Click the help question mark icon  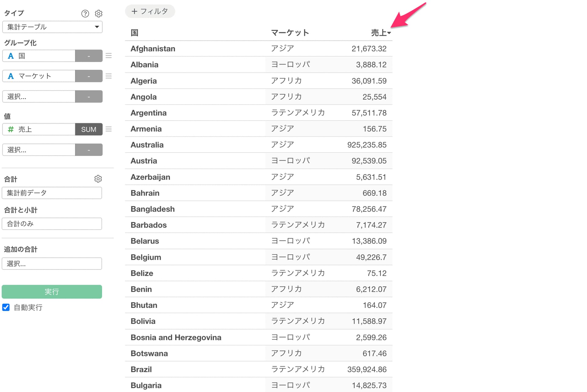(85, 13)
